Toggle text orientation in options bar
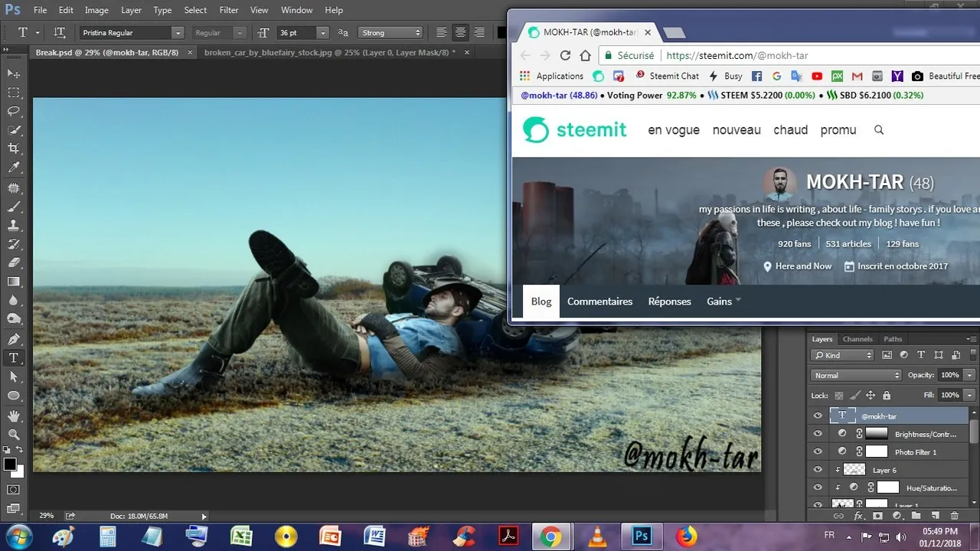The image size is (980, 551). tap(59, 32)
